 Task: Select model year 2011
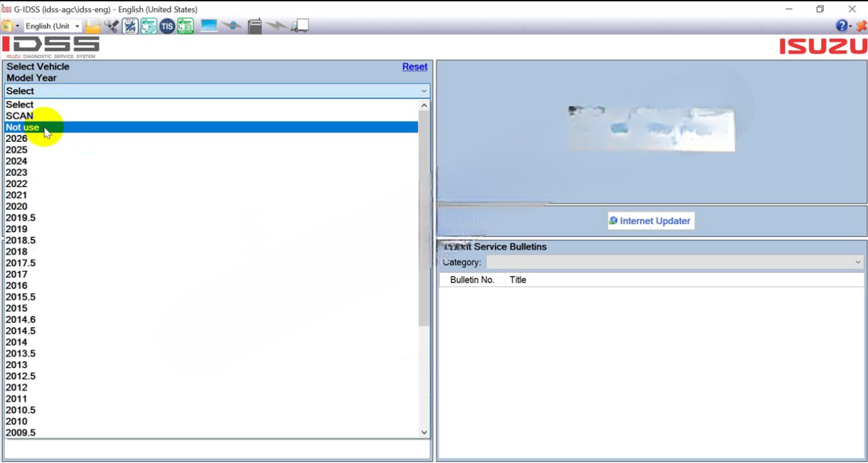[x=211, y=399]
